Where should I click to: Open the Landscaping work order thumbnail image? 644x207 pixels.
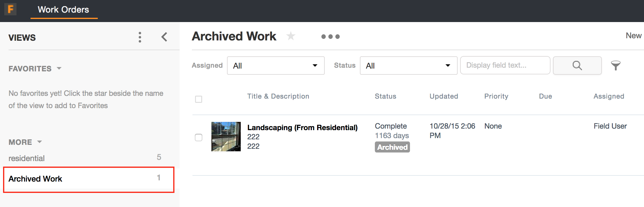pos(226,137)
